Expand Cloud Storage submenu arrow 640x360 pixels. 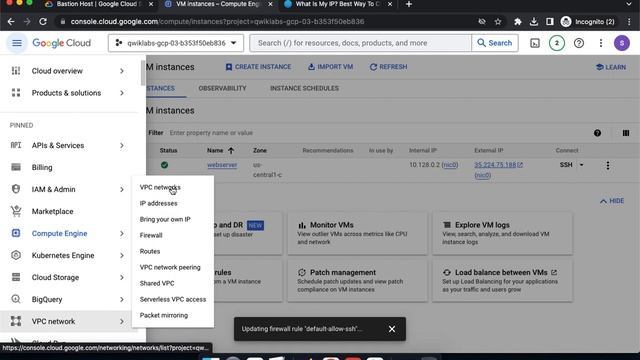pyautogui.click(x=122, y=278)
